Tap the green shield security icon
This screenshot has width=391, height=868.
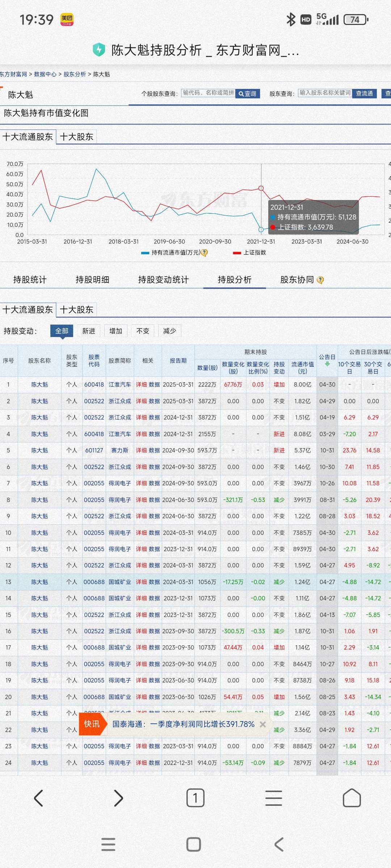(x=99, y=50)
